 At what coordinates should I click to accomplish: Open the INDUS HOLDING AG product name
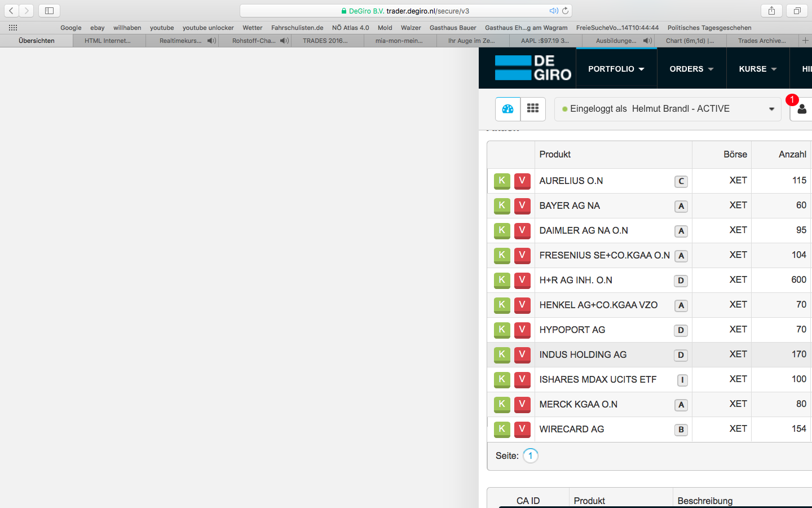[x=583, y=354]
